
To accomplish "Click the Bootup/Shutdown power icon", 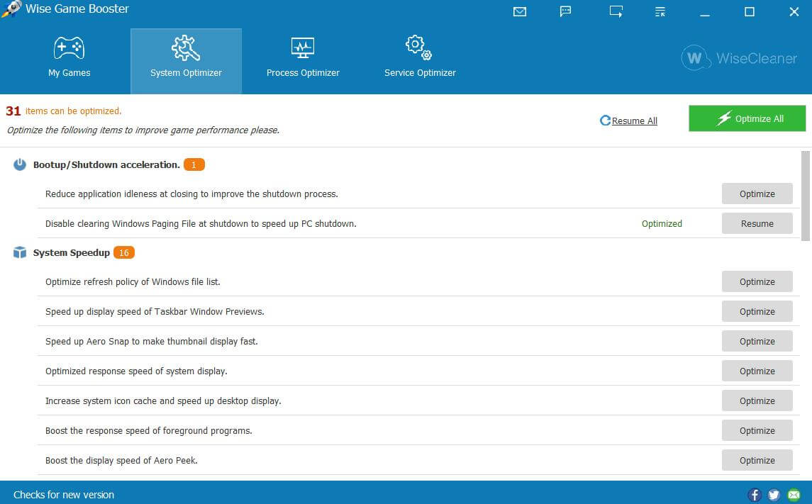I will click(20, 164).
